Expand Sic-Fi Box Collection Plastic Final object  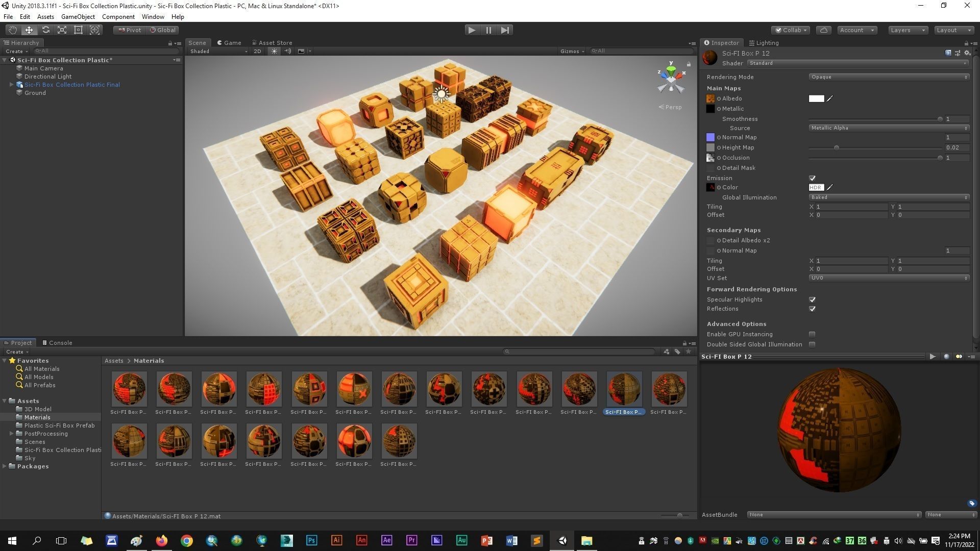(11, 85)
